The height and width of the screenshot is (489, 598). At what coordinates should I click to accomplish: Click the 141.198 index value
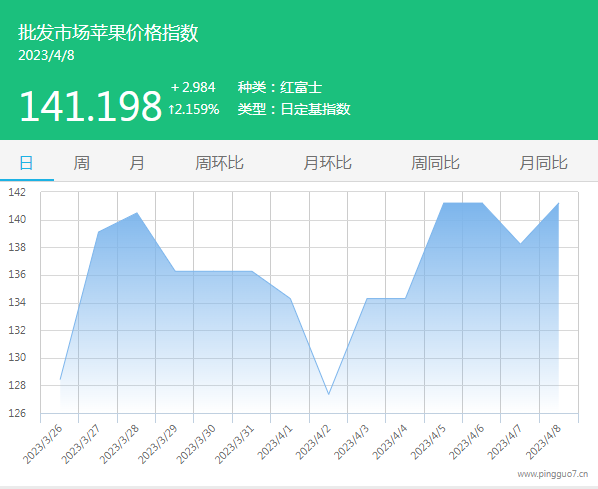click(x=91, y=106)
